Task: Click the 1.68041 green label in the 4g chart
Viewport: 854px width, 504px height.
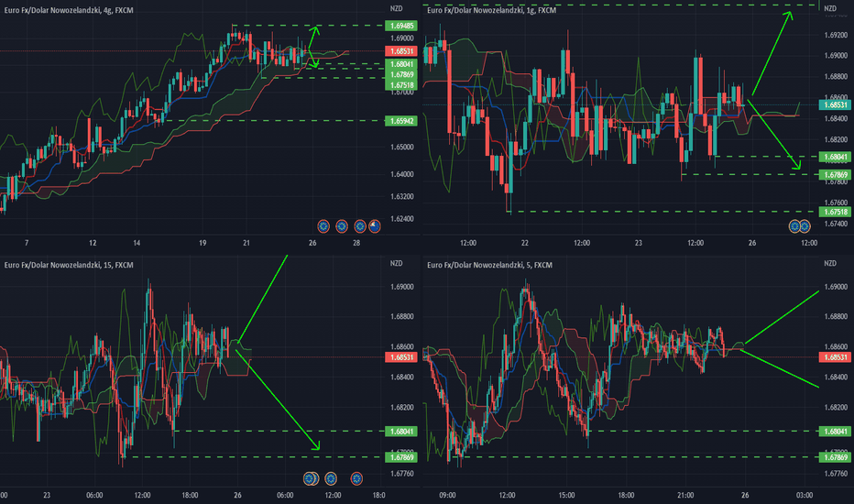Action: pyautogui.click(x=401, y=64)
